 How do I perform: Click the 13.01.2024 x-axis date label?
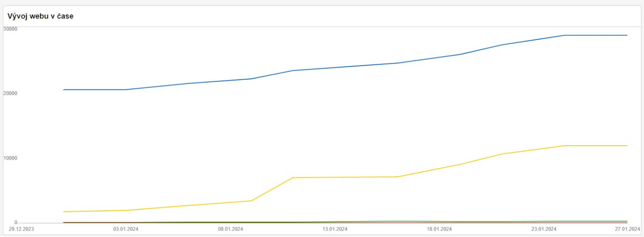click(x=335, y=229)
